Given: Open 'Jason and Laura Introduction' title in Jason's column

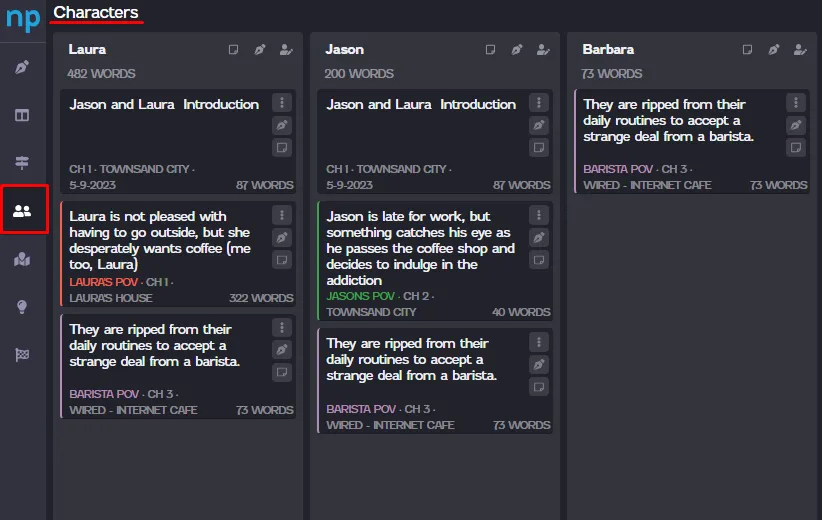Looking at the screenshot, I should click(421, 104).
